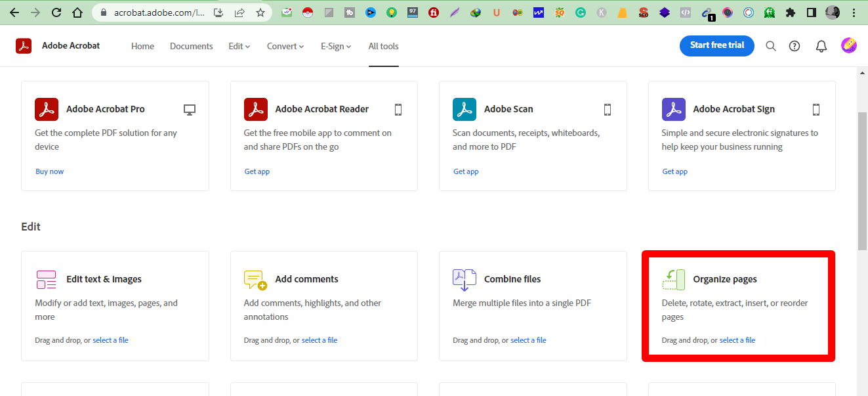Screen dimensions: 868x396
Task: Open the search by clicking the magnifier icon
Action: (x=771, y=45)
